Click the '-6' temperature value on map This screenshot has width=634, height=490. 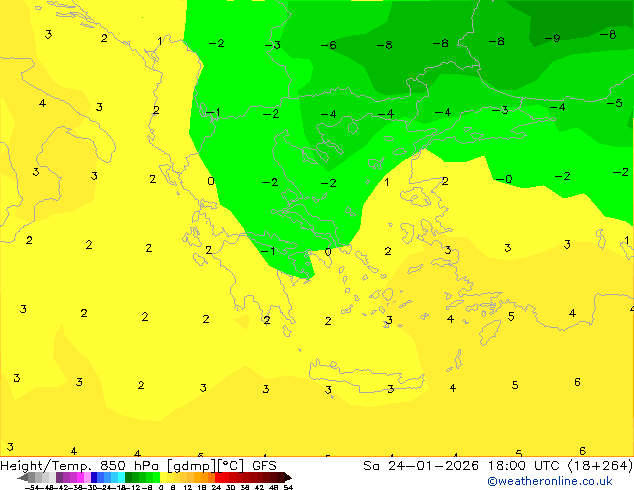click(328, 45)
